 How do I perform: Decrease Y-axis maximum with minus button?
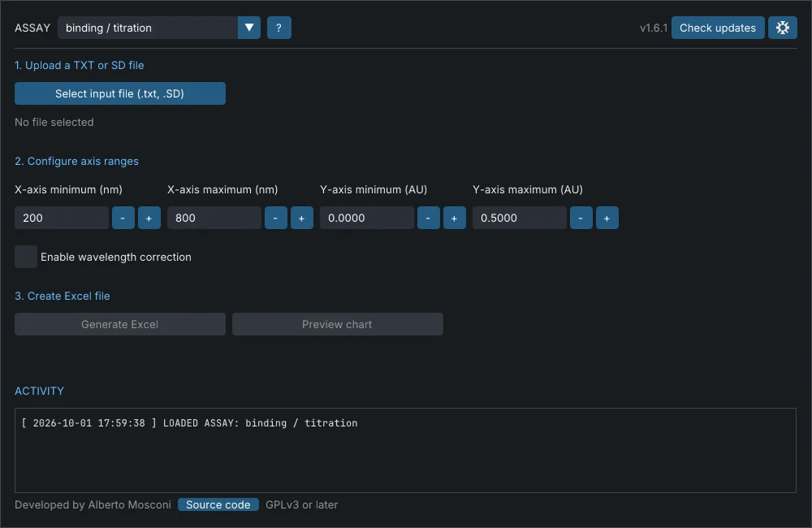coord(581,218)
